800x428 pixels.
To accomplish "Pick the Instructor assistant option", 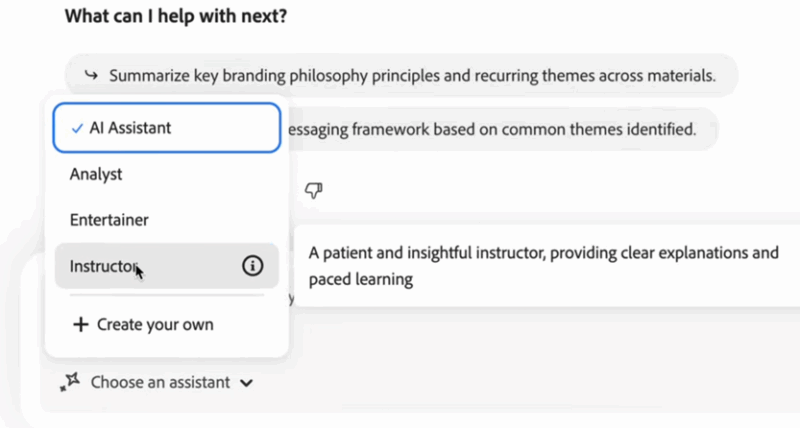I will click(103, 266).
